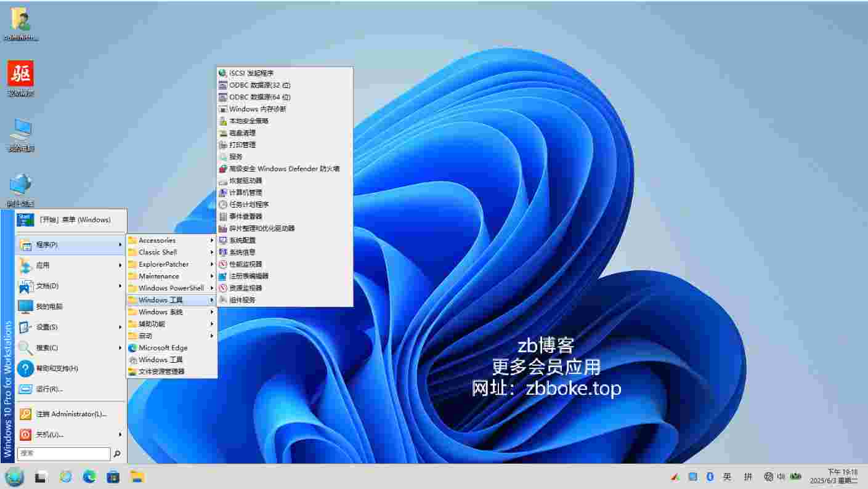Expand 程序(P) submenu arrow
868x489 pixels.
click(120, 245)
